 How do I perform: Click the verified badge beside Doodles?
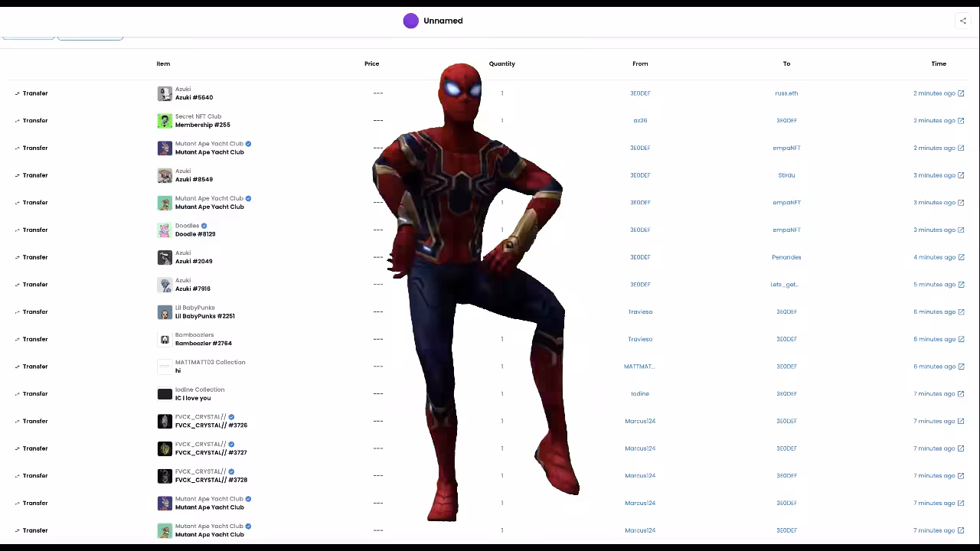coord(204,226)
